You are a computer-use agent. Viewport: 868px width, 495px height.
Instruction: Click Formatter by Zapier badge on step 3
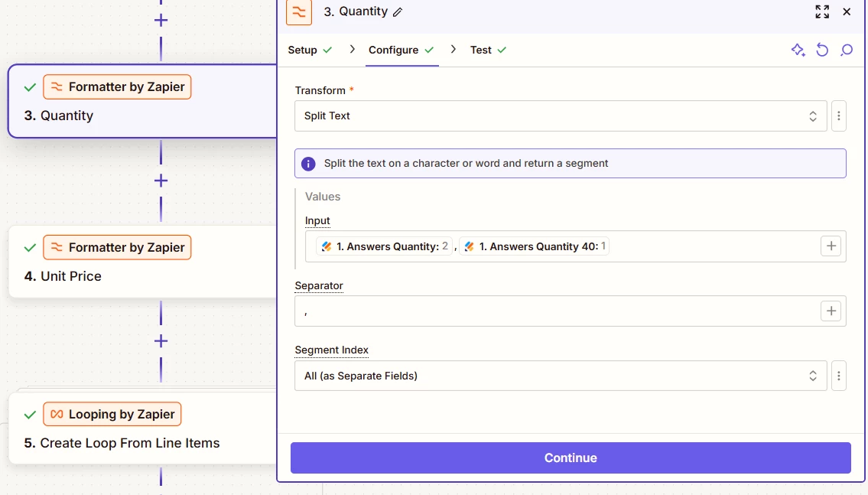pos(117,87)
